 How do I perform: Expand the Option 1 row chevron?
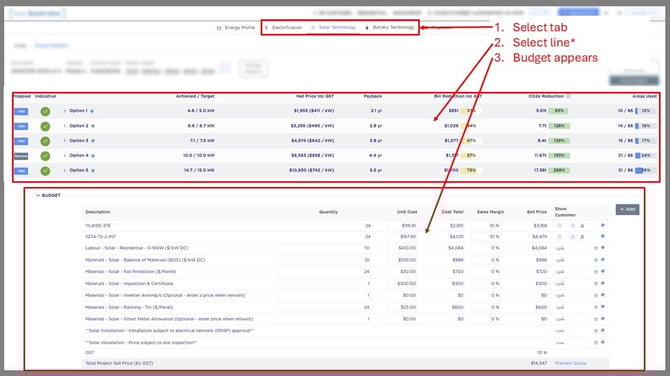coord(65,111)
